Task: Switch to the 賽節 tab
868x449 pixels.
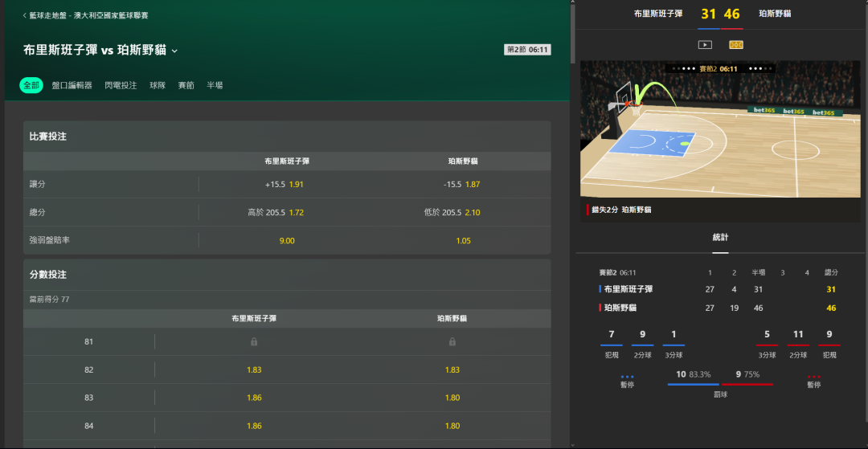Action: click(x=186, y=86)
